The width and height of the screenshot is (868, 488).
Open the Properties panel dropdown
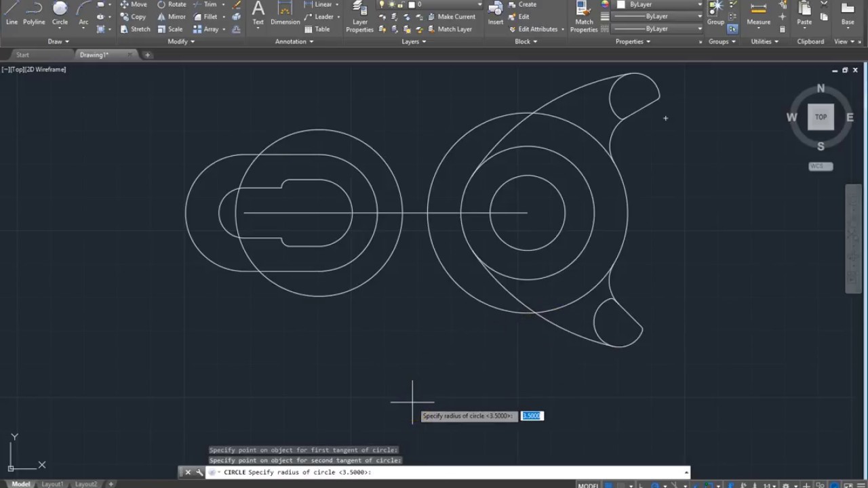click(633, 41)
